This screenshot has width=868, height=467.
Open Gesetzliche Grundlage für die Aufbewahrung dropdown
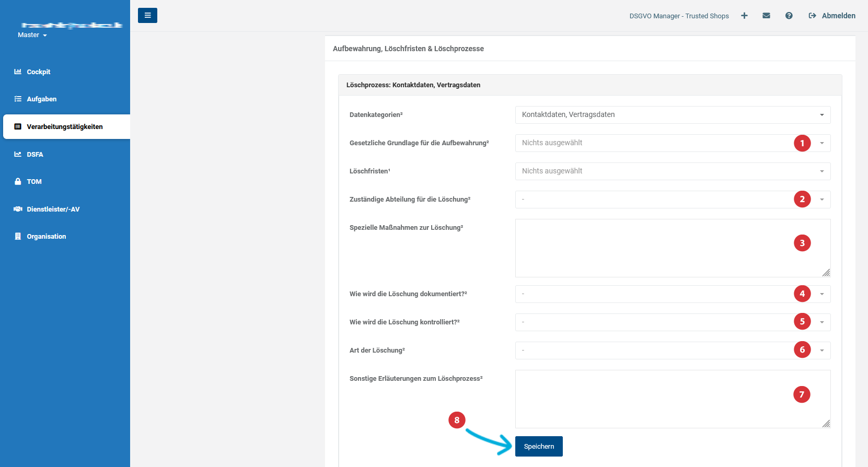[673, 143]
